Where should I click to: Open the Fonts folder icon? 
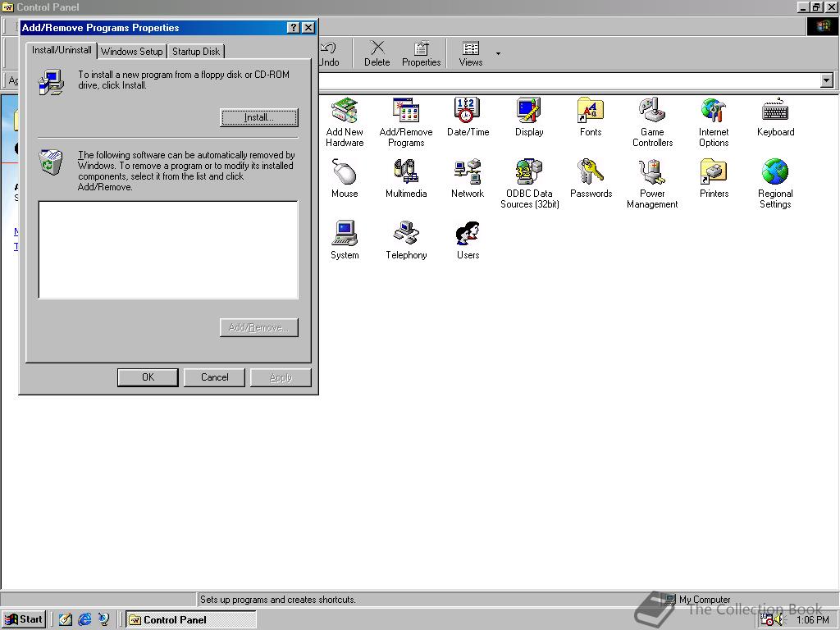pyautogui.click(x=591, y=117)
